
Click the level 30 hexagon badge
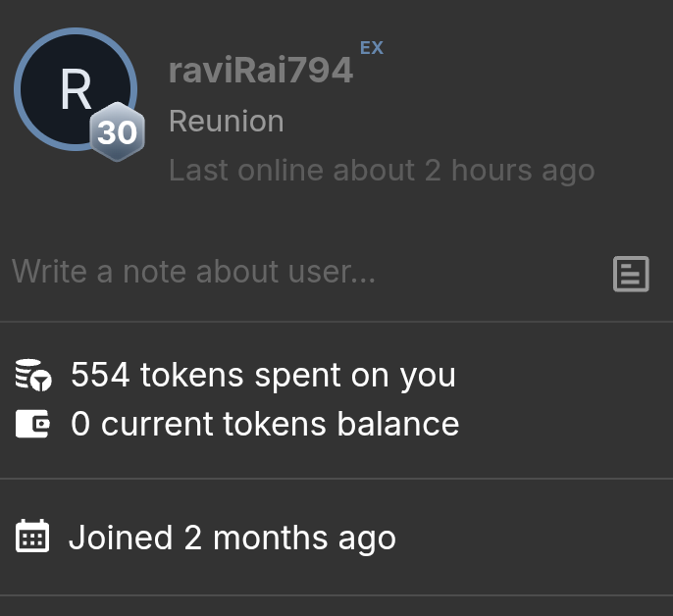click(x=118, y=131)
